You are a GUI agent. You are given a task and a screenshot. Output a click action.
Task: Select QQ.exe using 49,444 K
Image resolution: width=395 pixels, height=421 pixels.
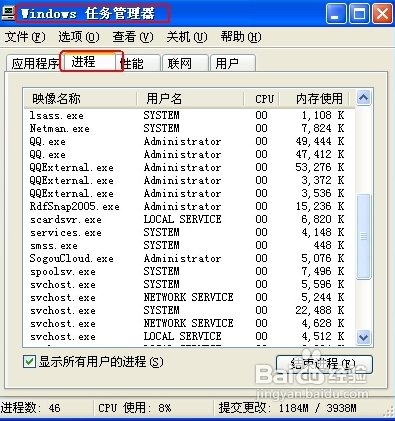pos(189,141)
